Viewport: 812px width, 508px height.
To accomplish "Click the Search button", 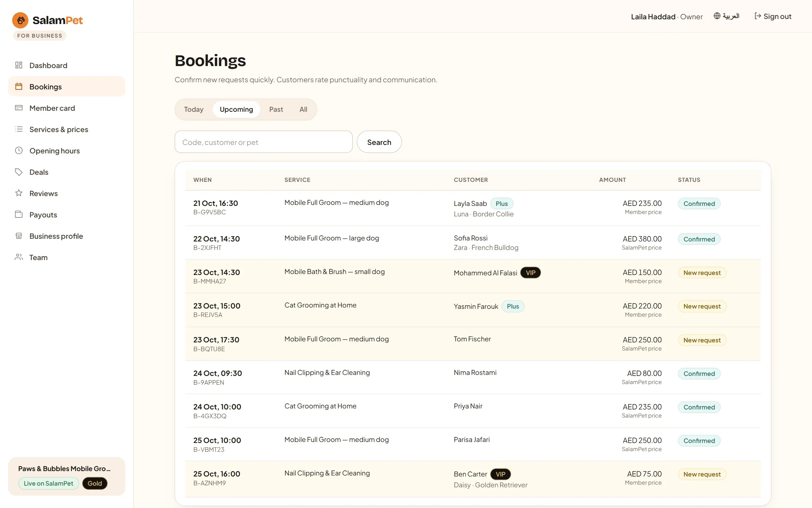I will [379, 142].
